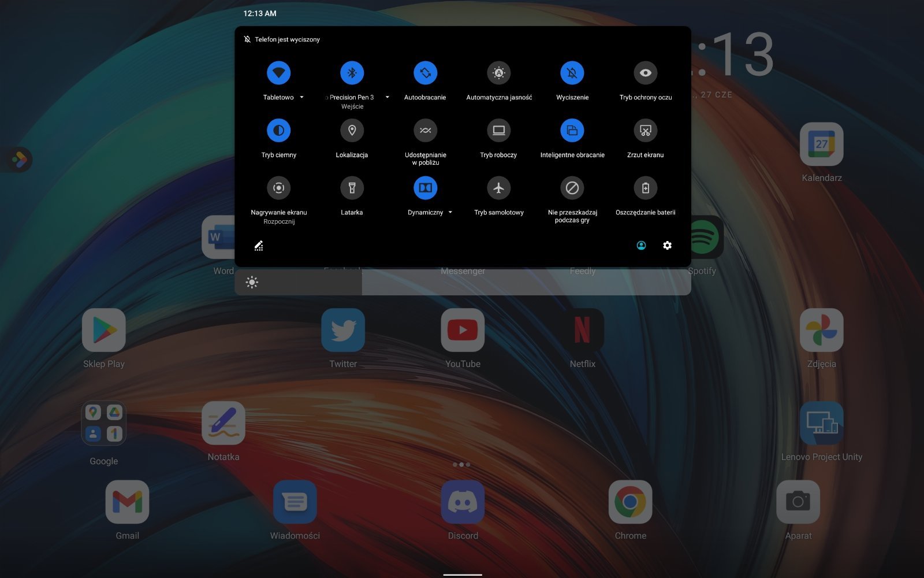Screen dimensions: 924x578
Task: Tap the user account icon
Action: [641, 246]
